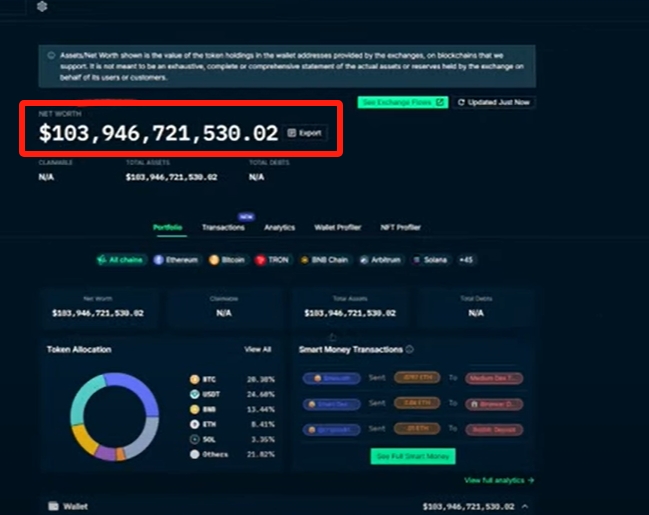Click the BNB token icon in allocation list
649x515 pixels.
[194, 409]
